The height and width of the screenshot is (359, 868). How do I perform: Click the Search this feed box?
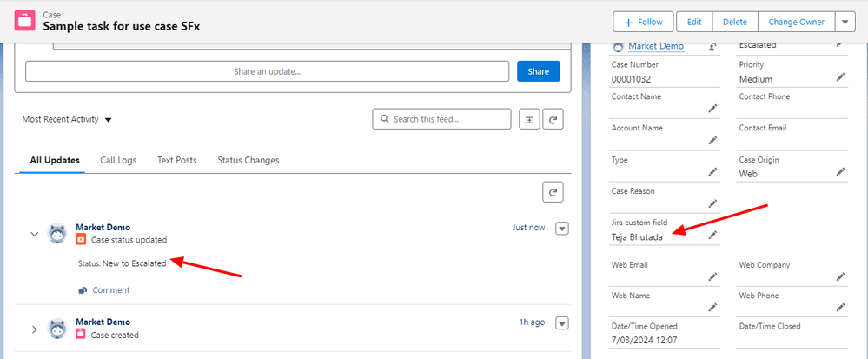coord(441,119)
